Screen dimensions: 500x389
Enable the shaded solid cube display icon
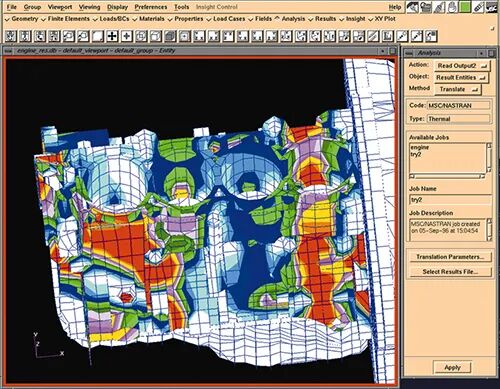[x=170, y=36]
